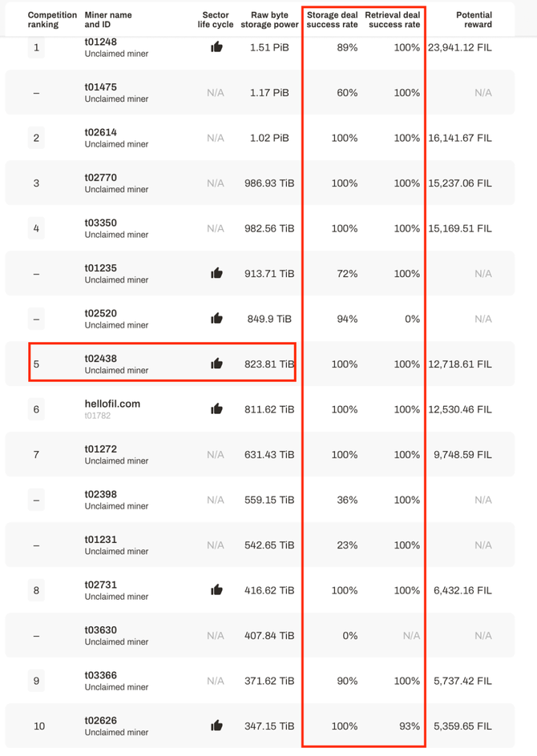
Task: Click 23,941.12 FIL potential reward value
Action: [x=460, y=48]
